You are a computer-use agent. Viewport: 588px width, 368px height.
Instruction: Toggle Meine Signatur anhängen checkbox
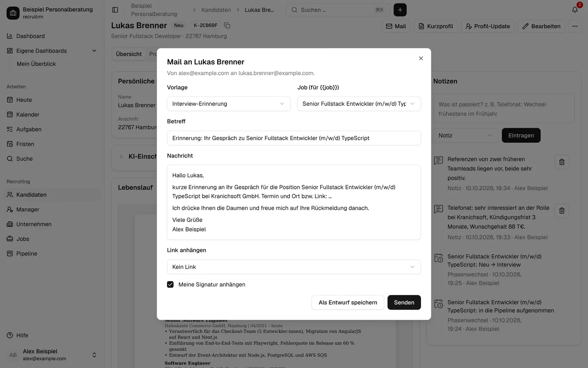tap(170, 285)
